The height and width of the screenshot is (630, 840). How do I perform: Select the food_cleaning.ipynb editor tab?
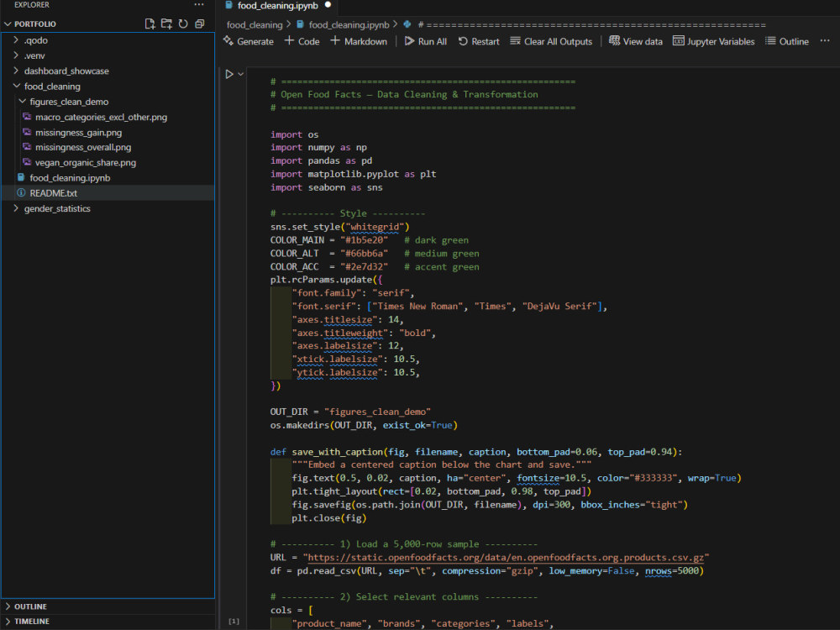click(x=277, y=5)
